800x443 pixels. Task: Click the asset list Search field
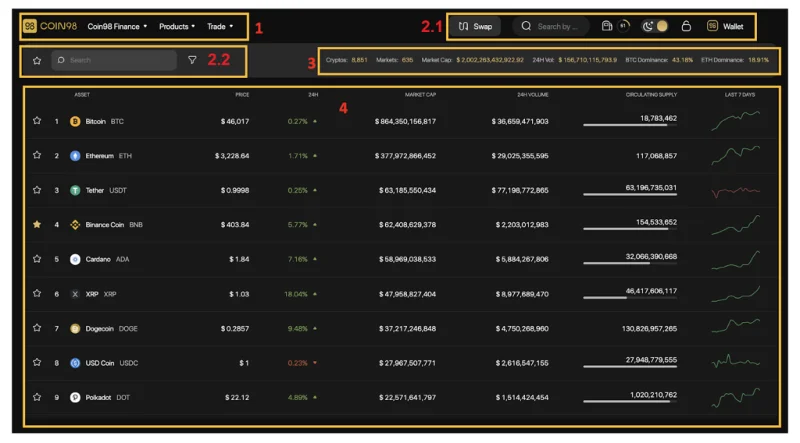coord(114,60)
